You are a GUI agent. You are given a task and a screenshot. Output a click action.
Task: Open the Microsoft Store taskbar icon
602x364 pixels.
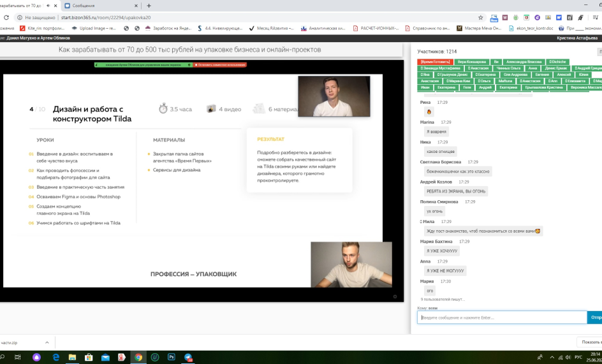click(x=89, y=358)
